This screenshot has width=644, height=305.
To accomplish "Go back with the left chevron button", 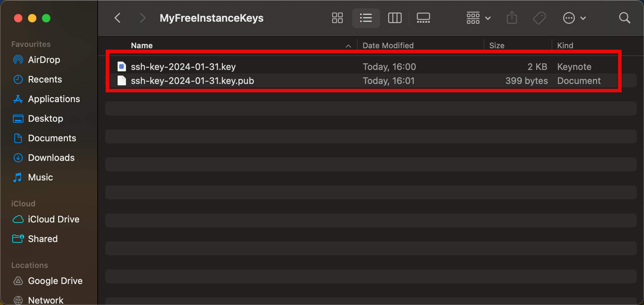I will [x=118, y=18].
